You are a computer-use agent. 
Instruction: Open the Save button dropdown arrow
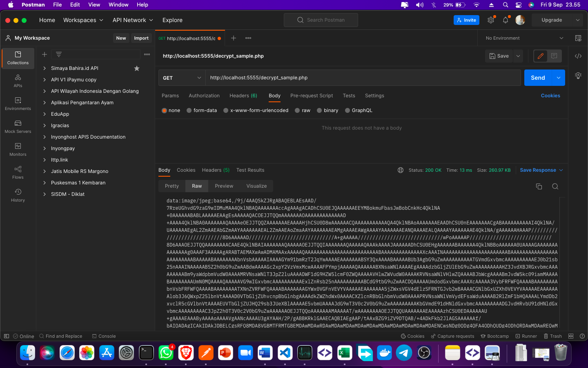point(518,56)
